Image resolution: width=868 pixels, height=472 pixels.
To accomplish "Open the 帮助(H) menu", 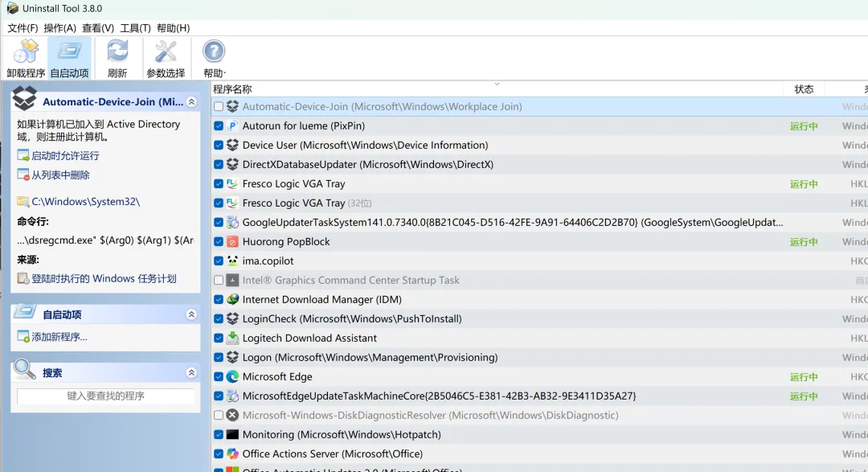I will point(174,27).
